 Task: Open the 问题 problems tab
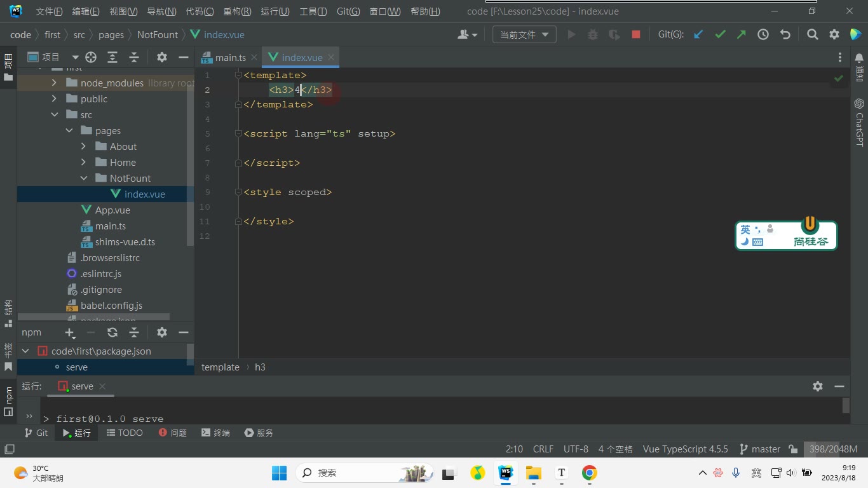[173, 433]
